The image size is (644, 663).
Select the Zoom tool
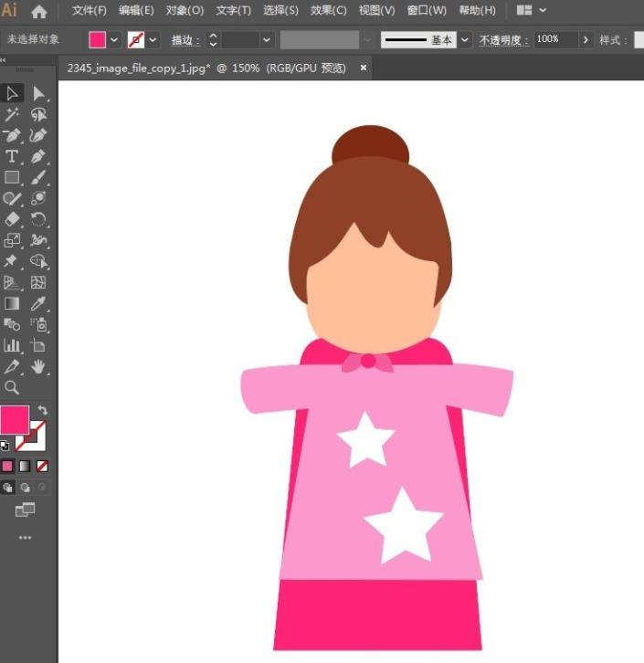click(x=12, y=387)
